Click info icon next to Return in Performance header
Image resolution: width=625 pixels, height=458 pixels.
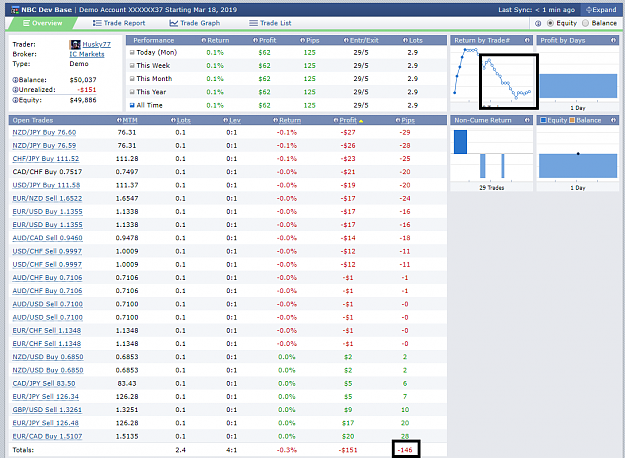coord(204,40)
